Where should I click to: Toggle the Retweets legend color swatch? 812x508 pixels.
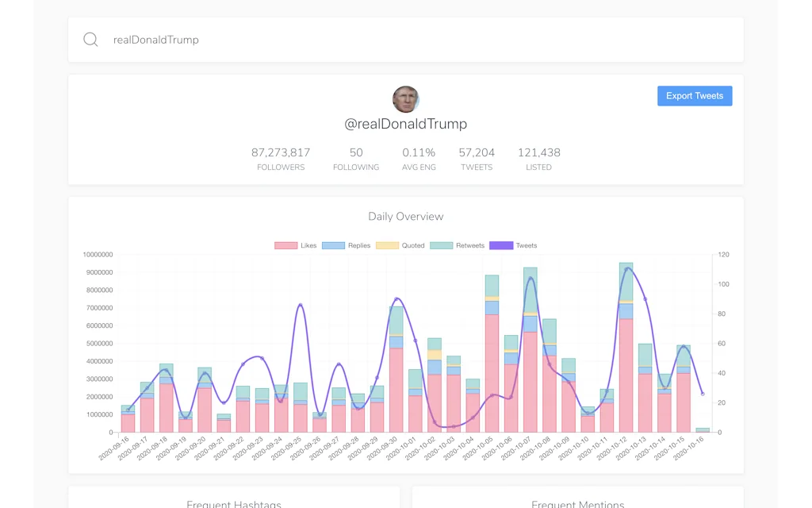pos(441,246)
